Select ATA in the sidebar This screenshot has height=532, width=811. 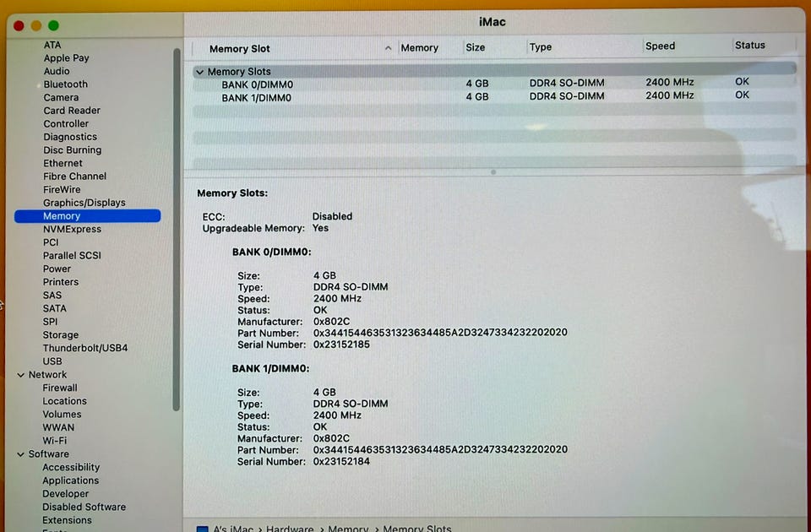(x=52, y=45)
